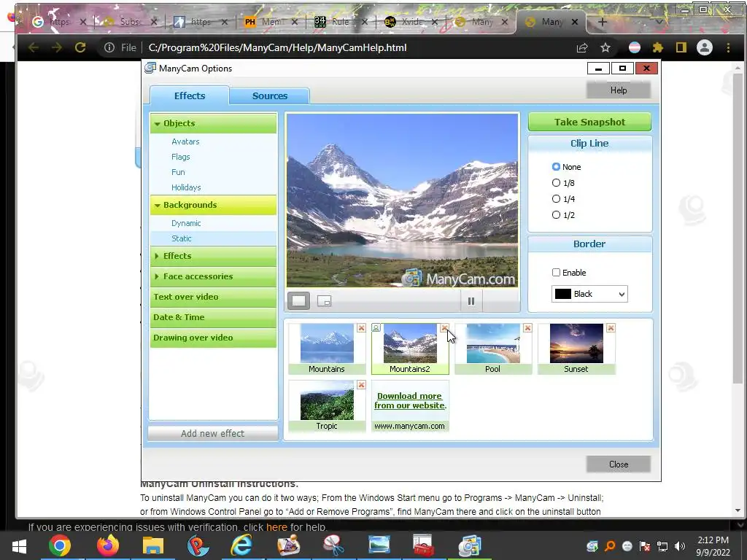The height and width of the screenshot is (560, 747).
Task: Click the person icon on Mountains2
Action: pyautogui.click(x=376, y=328)
